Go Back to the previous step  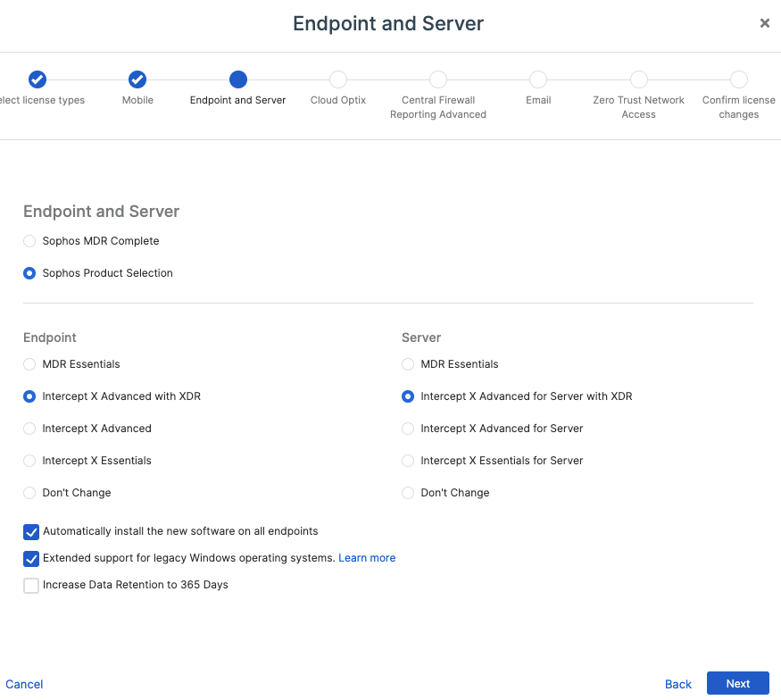coord(678,684)
